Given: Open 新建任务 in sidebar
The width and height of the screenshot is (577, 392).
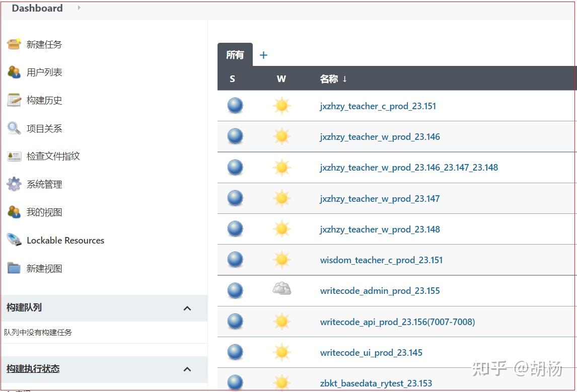Looking at the screenshot, I should [44, 44].
